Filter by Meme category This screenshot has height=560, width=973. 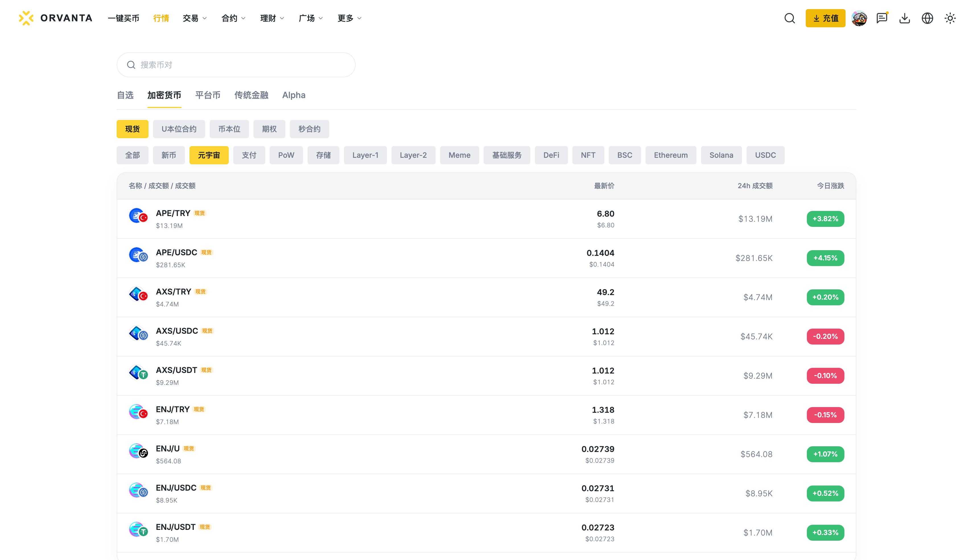point(459,155)
